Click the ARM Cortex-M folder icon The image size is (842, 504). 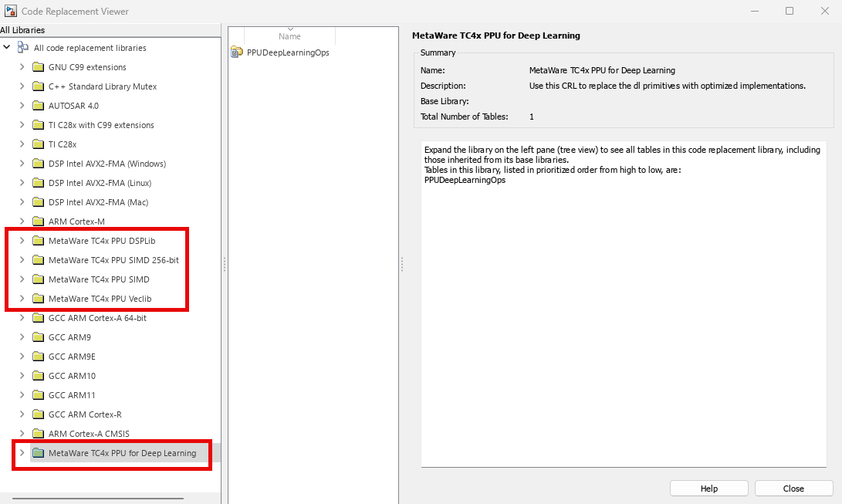[38, 222]
